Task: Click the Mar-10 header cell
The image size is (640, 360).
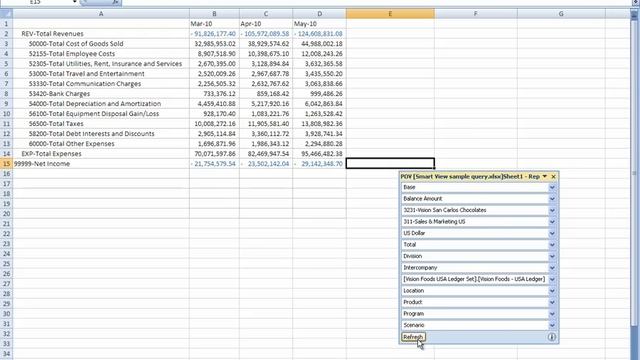Action: [x=214, y=24]
